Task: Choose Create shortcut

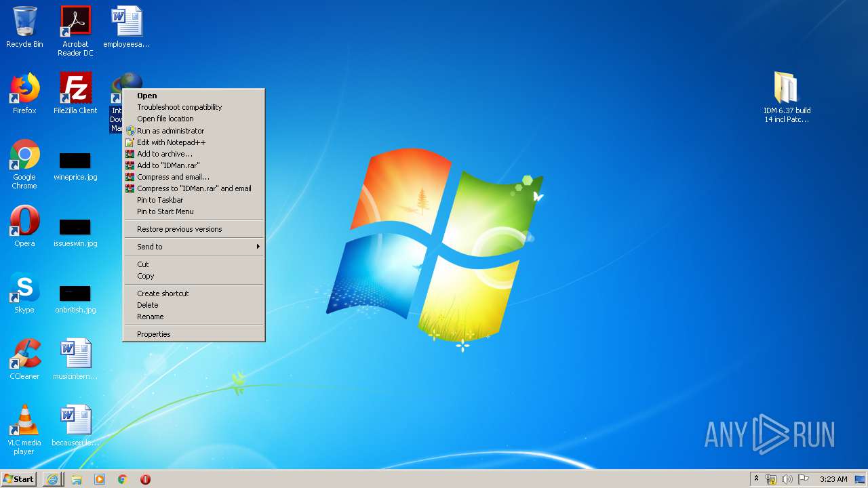Action: (x=194, y=293)
